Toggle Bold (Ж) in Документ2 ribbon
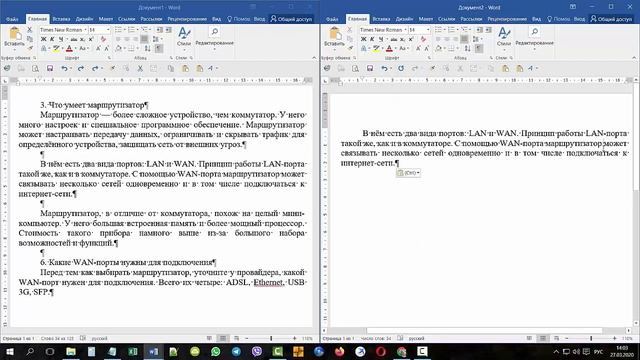This screenshot has height=360, width=640. (364, 39)
